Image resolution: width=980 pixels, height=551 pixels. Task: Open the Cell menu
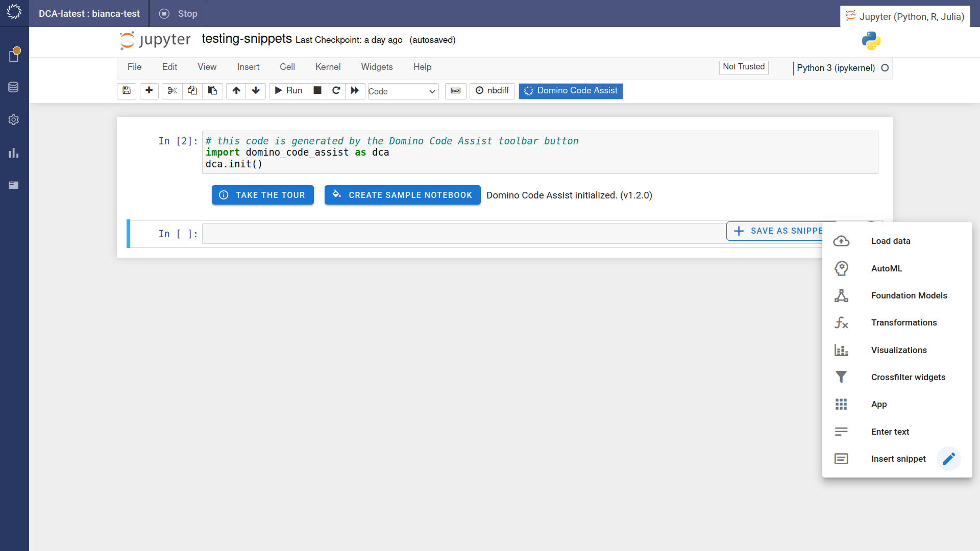tap(287, 67)
